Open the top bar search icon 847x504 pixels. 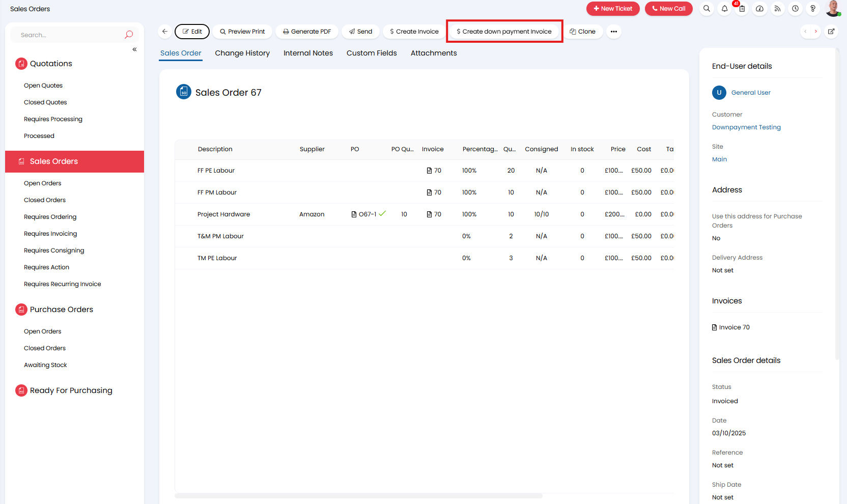tap(707, 9)
